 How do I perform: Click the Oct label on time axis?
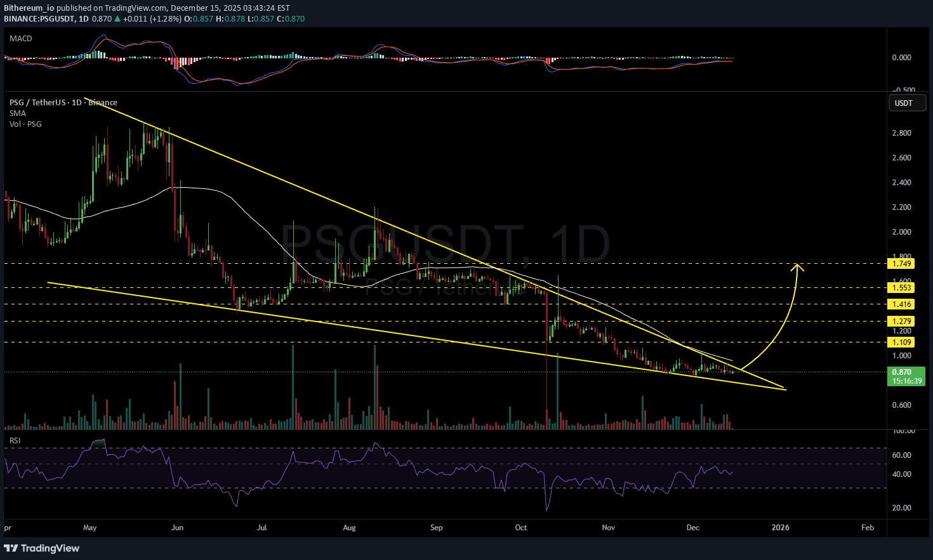(521, 528)
